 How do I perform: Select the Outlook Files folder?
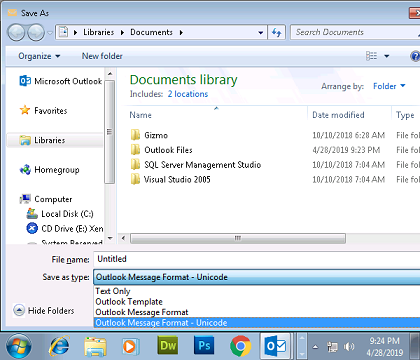168,150
